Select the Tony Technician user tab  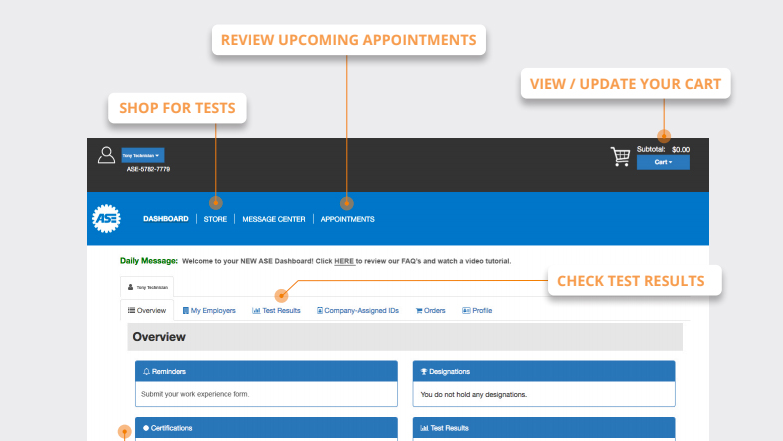click(147, 287)
